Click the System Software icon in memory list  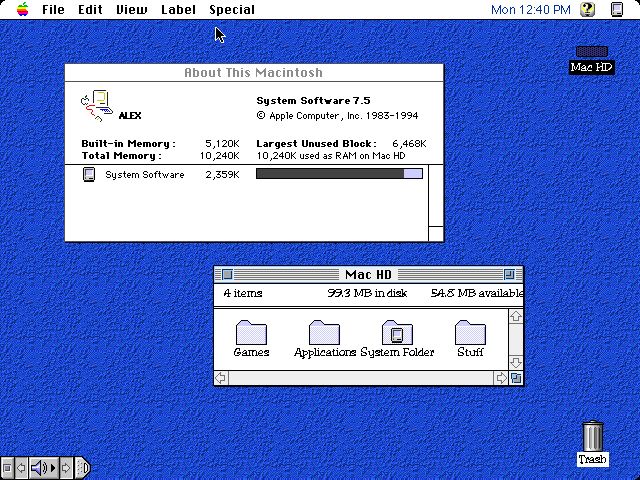tap(89, 174)
